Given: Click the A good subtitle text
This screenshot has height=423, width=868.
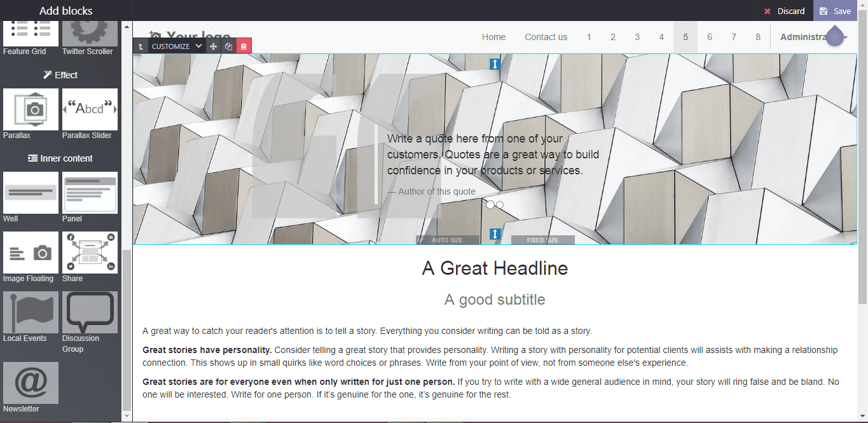Looking at the screenshot, I should (x=495, y=300).
